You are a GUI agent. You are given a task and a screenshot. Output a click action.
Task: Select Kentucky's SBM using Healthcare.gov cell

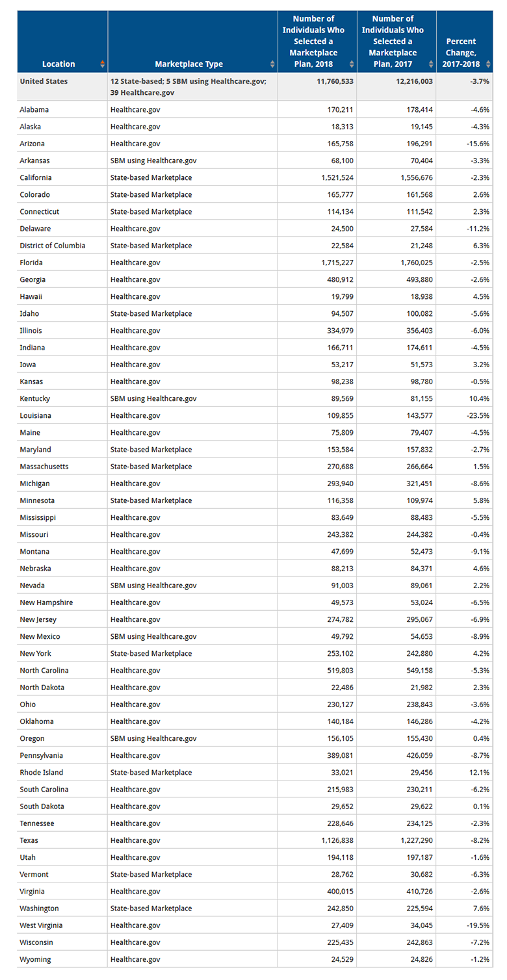[x=153, y=398]
